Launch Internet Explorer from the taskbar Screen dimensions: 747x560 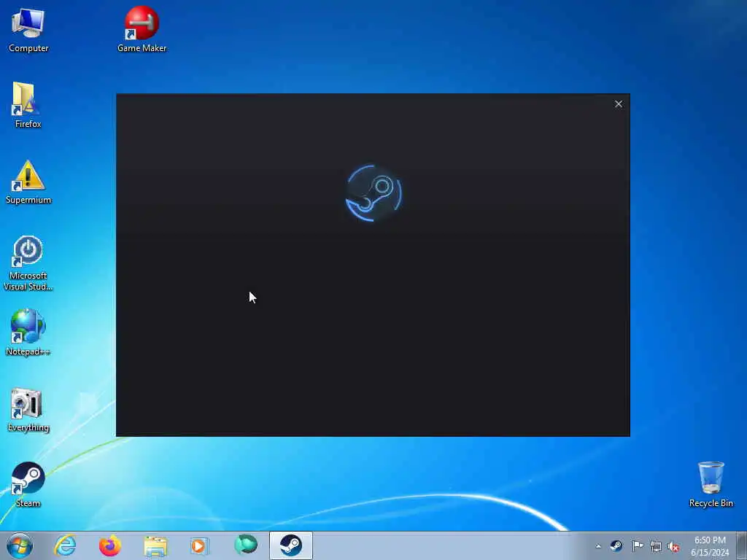pos(65,545)
